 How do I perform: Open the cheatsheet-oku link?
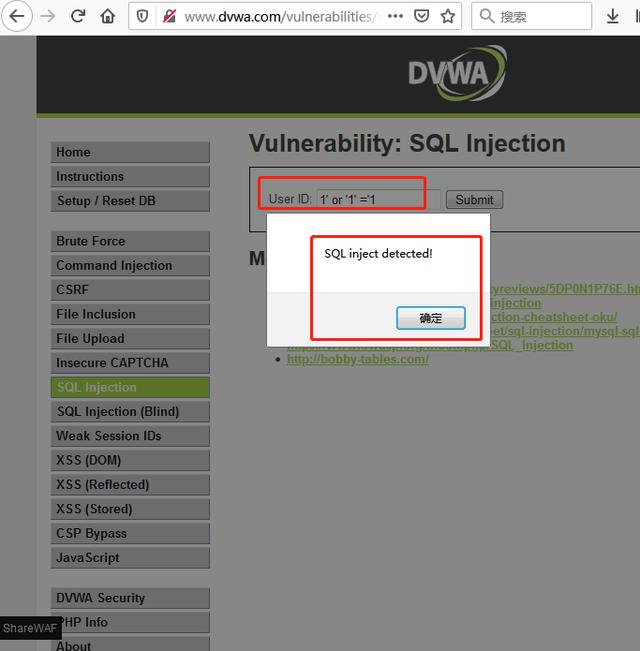(x=554, y=317)
